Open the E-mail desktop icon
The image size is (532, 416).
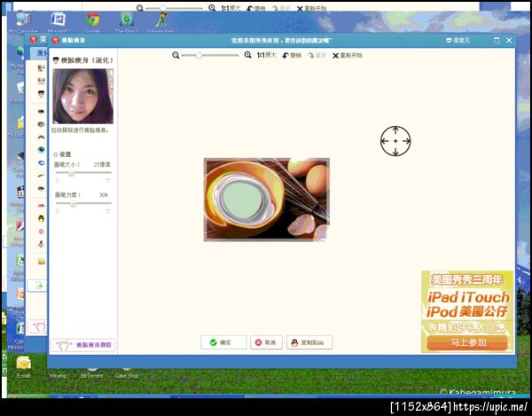pyautogui.click(x=23, y=363)
